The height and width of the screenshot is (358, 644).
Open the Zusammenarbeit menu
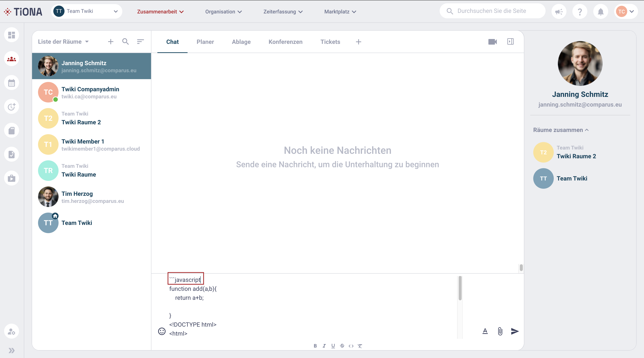coord(160,12)
